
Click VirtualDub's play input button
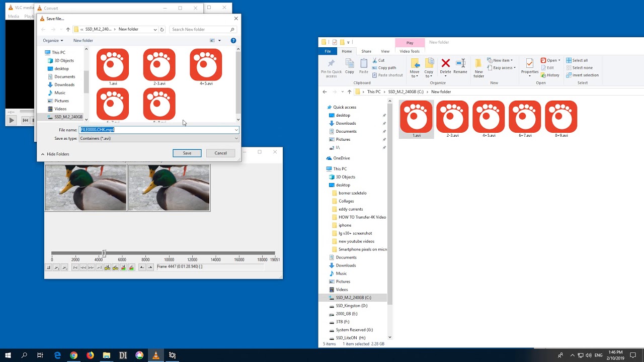coord(56,267)
